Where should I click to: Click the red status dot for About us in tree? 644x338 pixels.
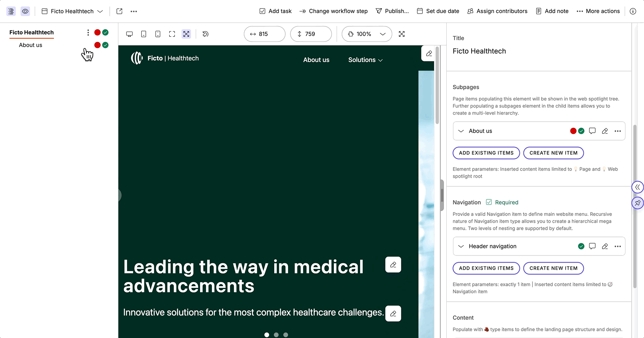(x=97, y=45)
